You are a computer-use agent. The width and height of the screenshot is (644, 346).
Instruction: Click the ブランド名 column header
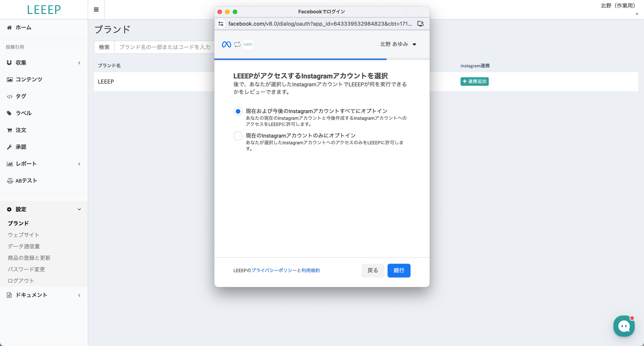(x=109, y=66)
